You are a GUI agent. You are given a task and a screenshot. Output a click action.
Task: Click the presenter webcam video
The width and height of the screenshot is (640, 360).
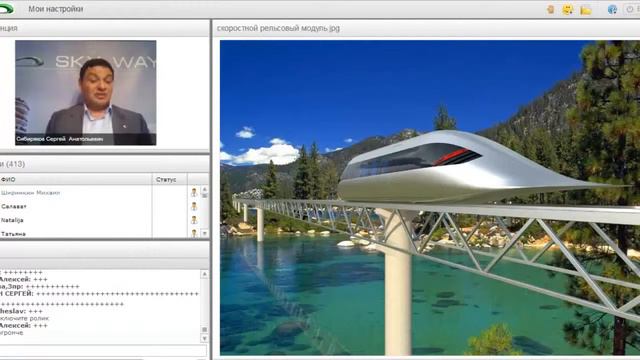(86, 93)
